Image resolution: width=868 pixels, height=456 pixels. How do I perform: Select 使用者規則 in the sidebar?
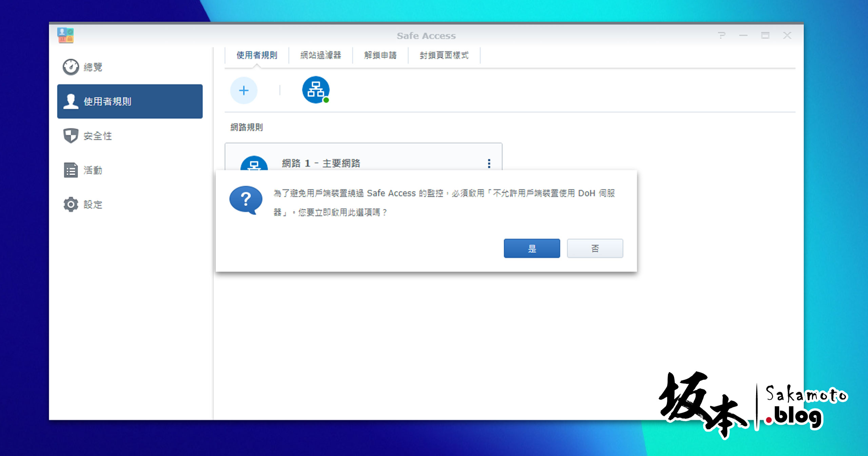(x=130, y=101)
